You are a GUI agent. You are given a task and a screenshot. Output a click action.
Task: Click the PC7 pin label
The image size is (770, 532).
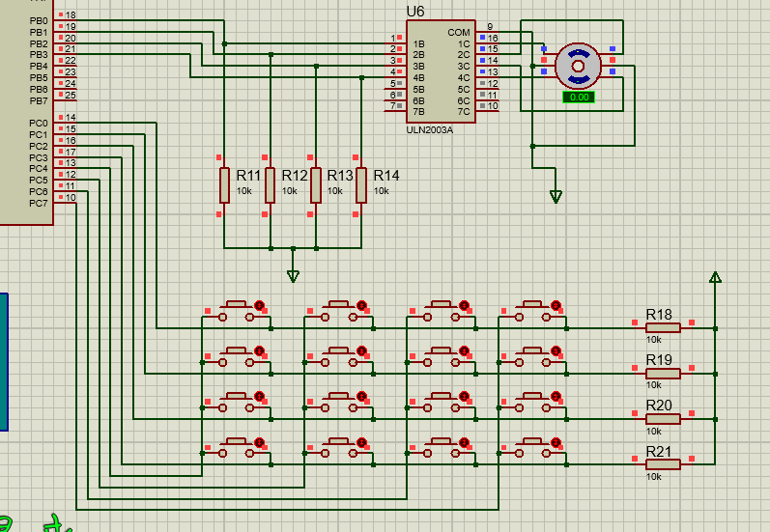tap(39, 203)
